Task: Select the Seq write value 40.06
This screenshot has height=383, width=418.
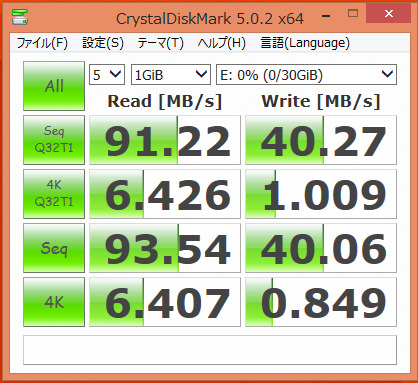Action: tap(321, 248)
